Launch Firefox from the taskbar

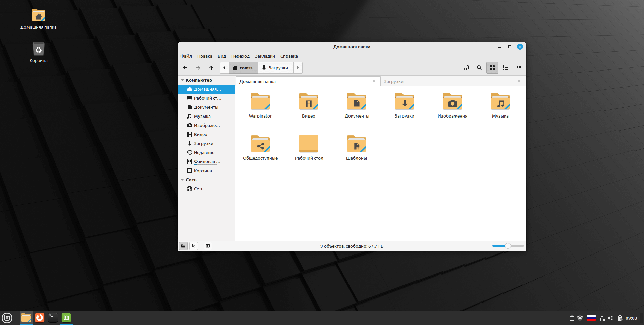coord(40,318)
